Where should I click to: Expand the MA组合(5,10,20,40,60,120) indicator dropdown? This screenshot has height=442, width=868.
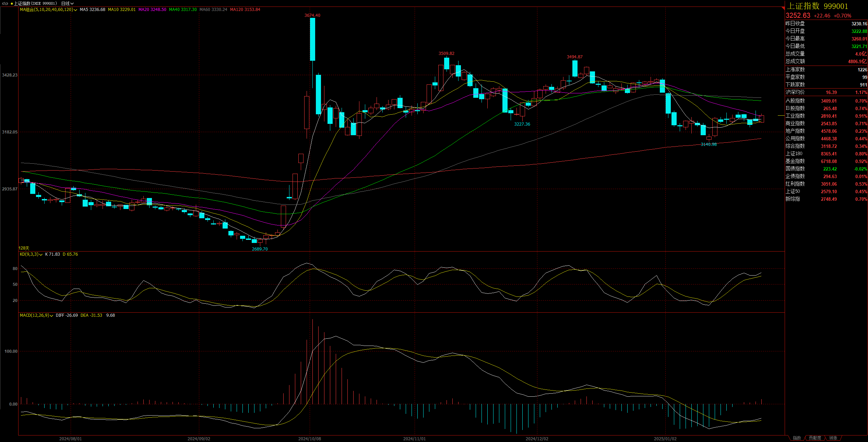click(75, 10)
